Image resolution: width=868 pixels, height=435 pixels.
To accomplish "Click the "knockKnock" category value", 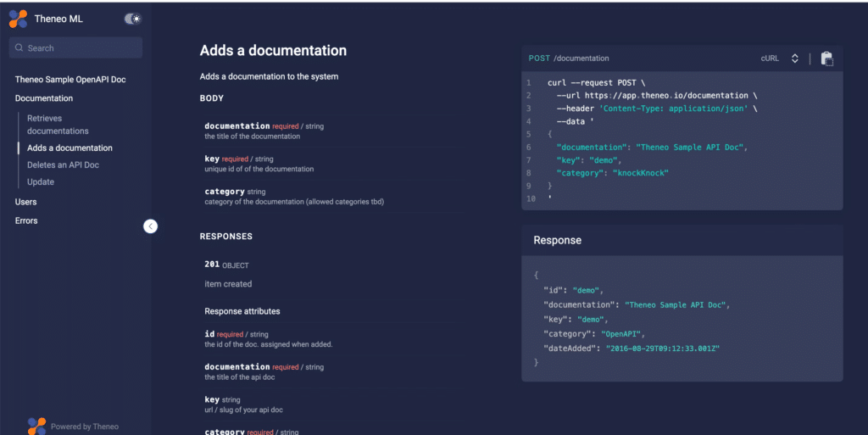I will tap(641, 173).
